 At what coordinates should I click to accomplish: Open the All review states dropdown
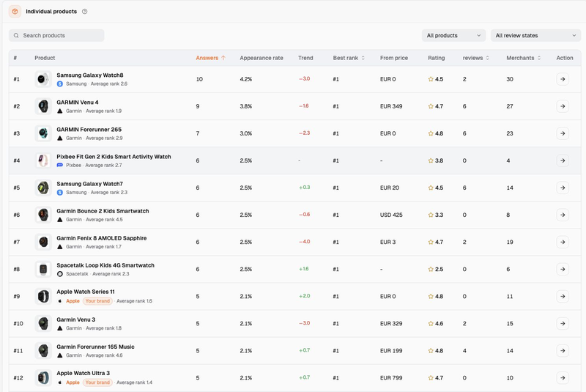point(535,35)
